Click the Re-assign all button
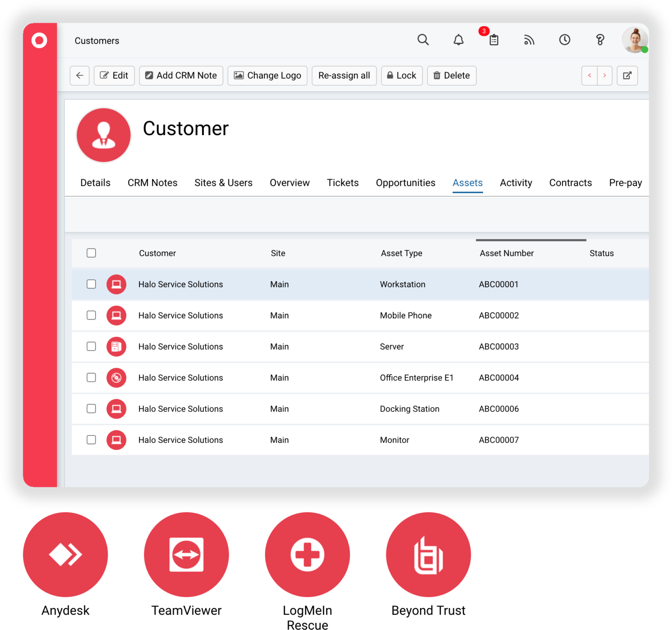Screen dimensions: 672x630 pos(344,75)
